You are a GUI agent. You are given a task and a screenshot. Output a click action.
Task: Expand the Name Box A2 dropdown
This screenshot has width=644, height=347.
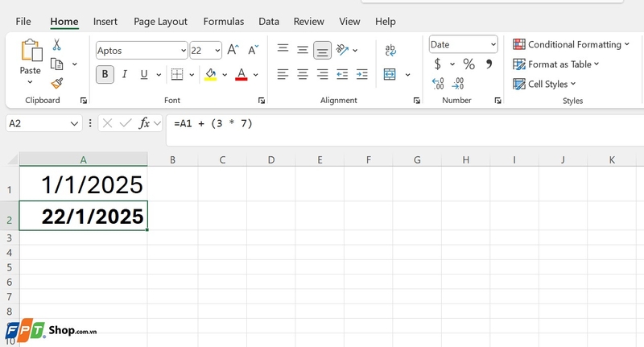click(74, 123)
